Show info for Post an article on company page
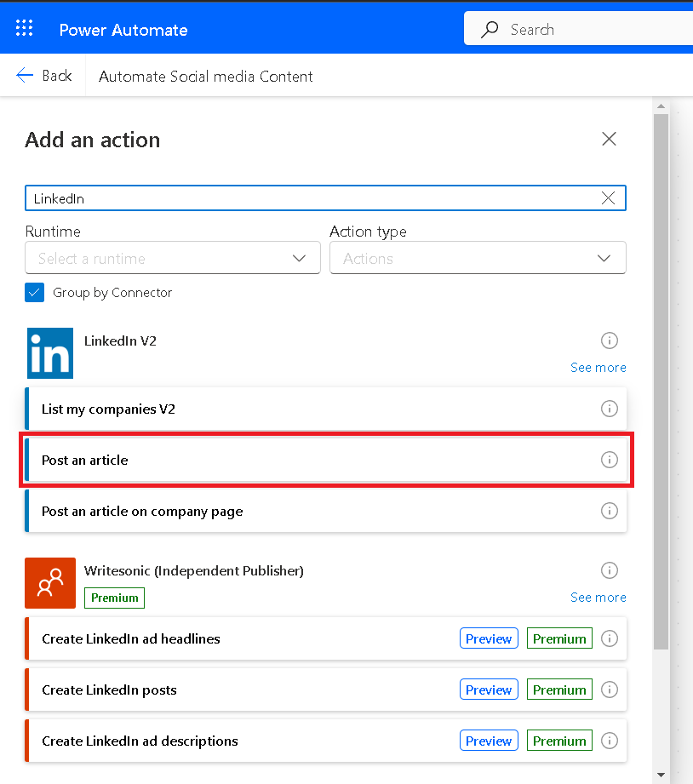This screenshot has width=693, height=784. pyautogui.click(x=609, y=511)
